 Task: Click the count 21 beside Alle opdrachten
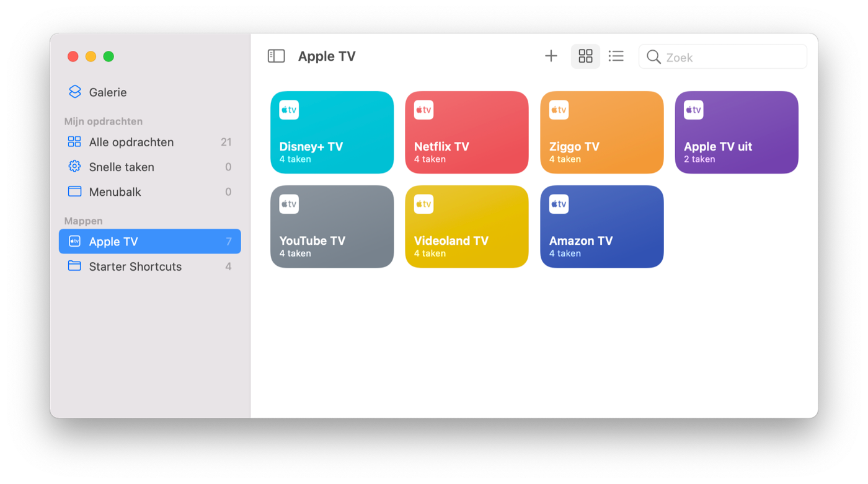coord(226,142)
